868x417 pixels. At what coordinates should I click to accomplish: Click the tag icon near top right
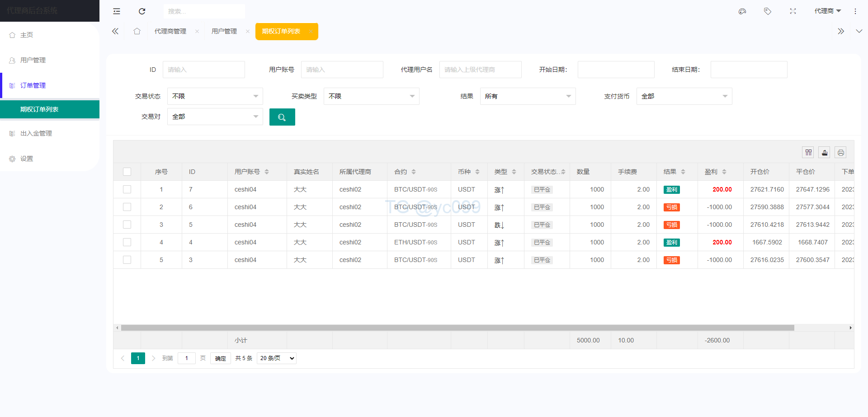[x=767, y=11]
